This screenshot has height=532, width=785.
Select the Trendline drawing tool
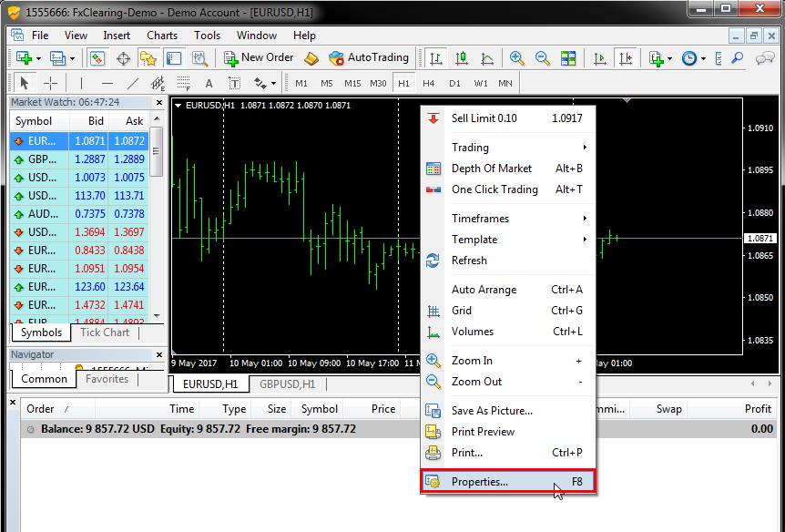133,83
